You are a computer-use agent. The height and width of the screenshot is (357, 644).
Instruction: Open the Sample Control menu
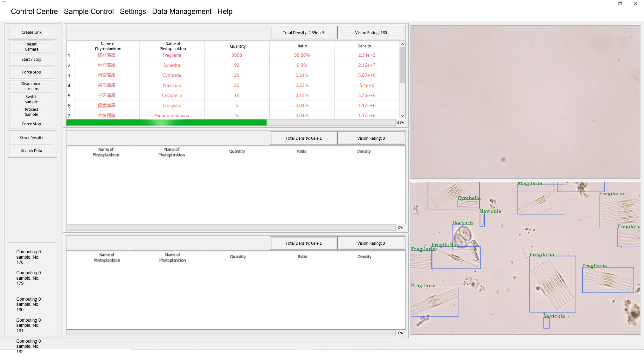[89, 11]
